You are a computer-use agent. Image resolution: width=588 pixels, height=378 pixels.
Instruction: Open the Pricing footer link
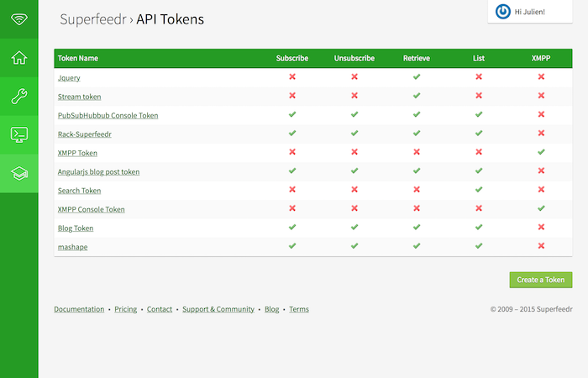(x=126, y=309)
